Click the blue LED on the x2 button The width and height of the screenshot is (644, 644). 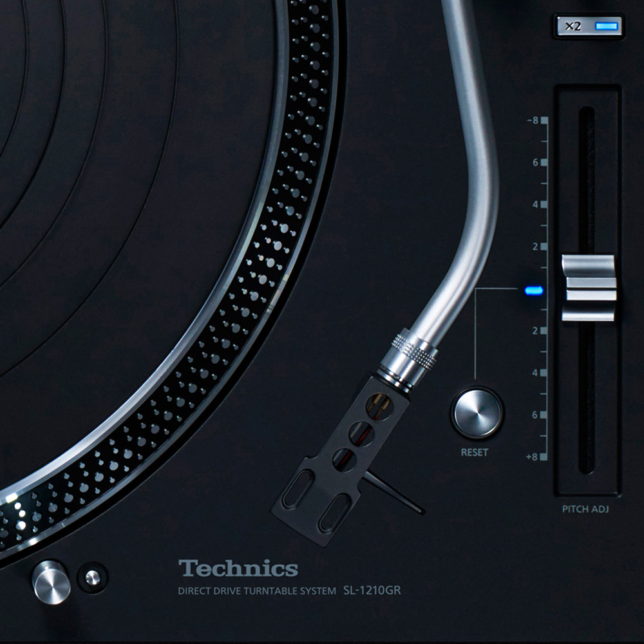606,26
